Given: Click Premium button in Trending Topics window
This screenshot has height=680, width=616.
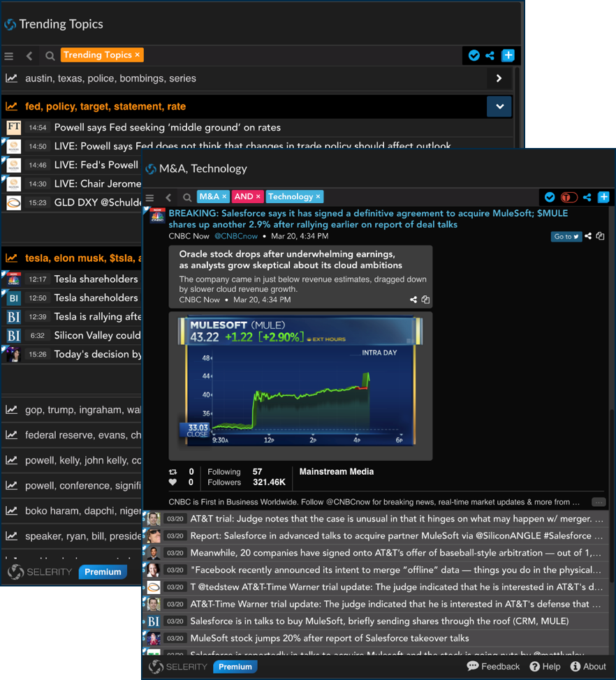Looking at the screenshot, I should (103, 572).
